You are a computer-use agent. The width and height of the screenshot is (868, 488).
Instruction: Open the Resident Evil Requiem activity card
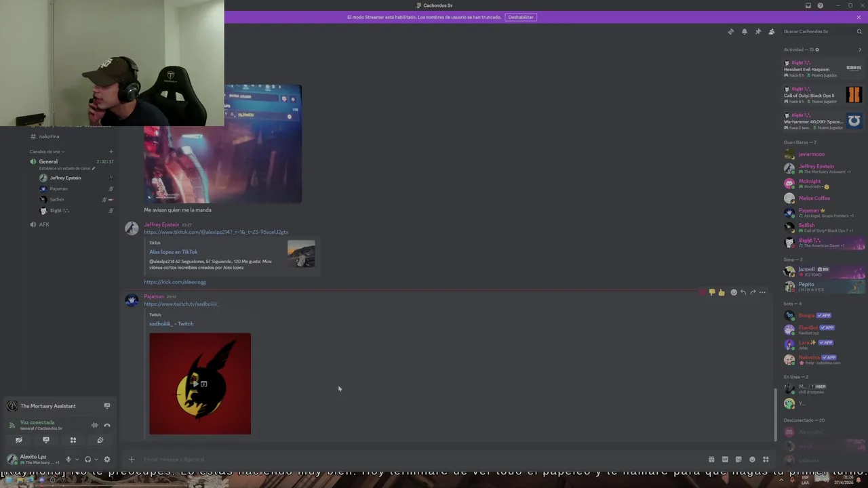[x=823, y=68]
